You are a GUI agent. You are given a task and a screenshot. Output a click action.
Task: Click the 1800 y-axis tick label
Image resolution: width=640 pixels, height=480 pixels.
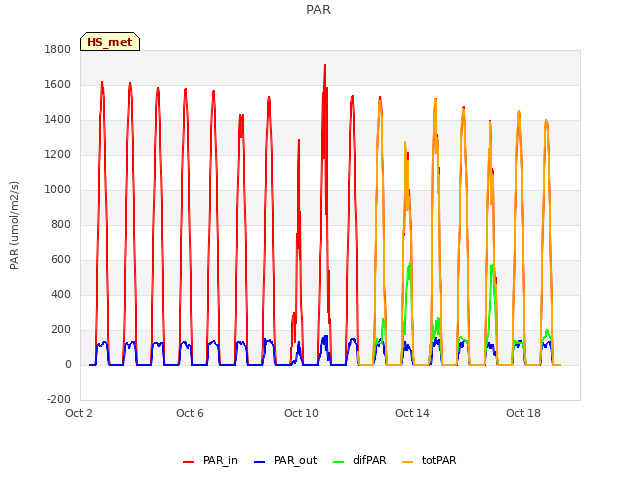(58, 50)
